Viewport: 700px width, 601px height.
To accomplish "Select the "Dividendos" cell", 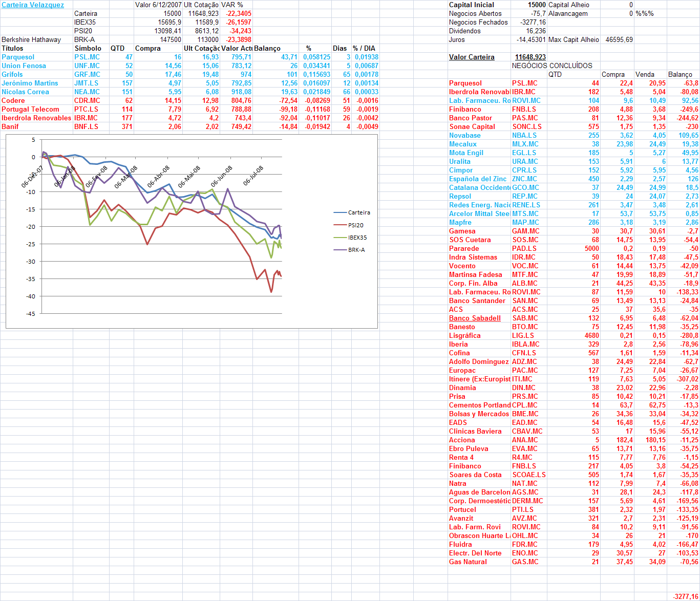I will pos(464,31).
